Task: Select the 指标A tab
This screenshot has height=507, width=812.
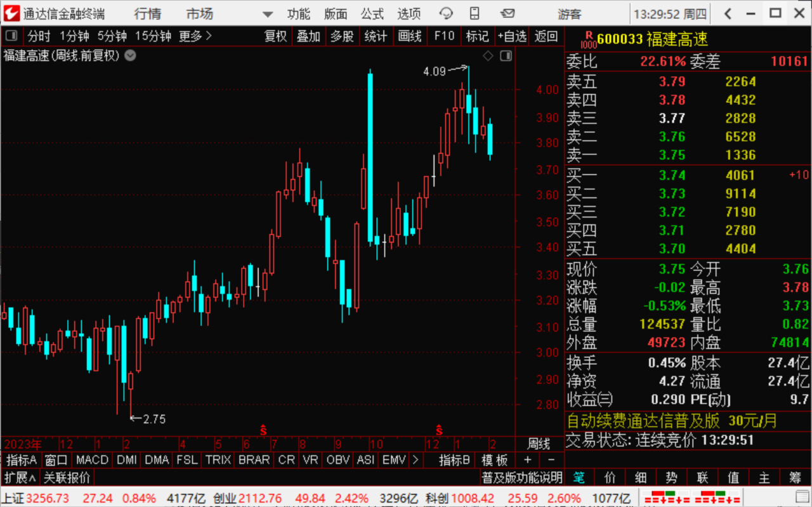Action: click(x=22, y=459)
